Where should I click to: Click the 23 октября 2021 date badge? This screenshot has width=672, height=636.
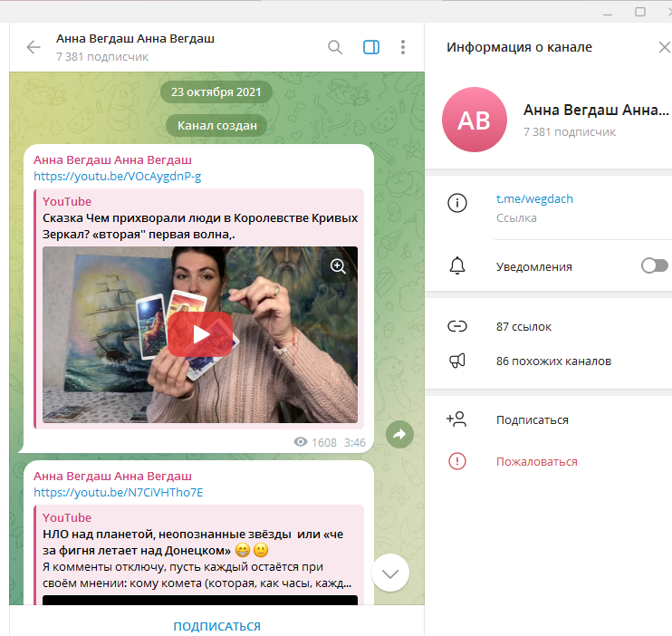[x=216, y=92]
